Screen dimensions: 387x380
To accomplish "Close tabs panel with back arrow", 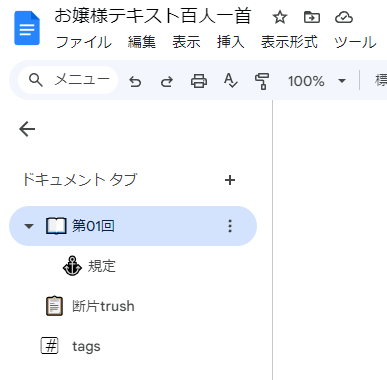I will coord(27,129).
